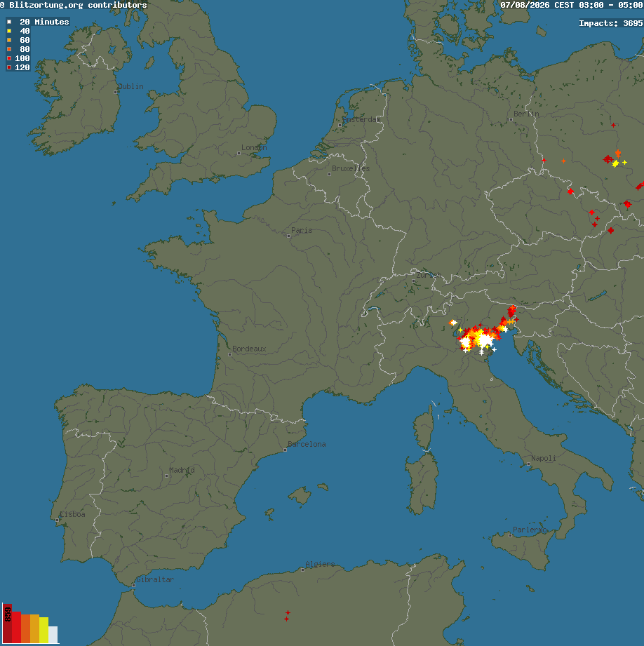This screenshot has height=646, width=644.
Task: Click the white 20 Minutes legend swatch
Action: [x=9, y=22]
